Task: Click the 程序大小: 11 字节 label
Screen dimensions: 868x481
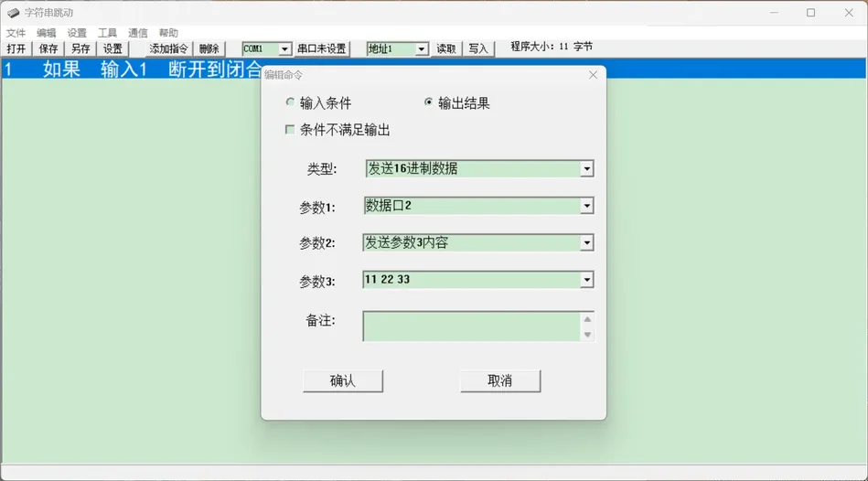Action: click(x=552, y=47)
